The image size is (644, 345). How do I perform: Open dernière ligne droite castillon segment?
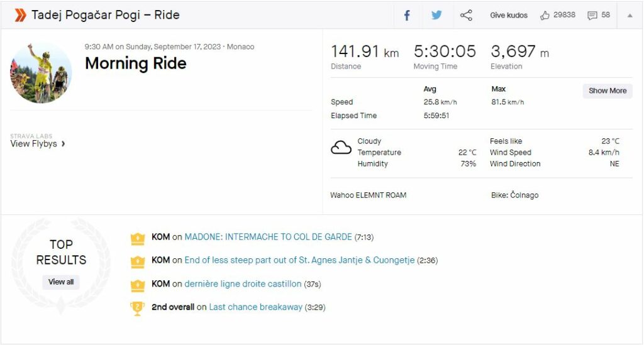pos(243,283)
